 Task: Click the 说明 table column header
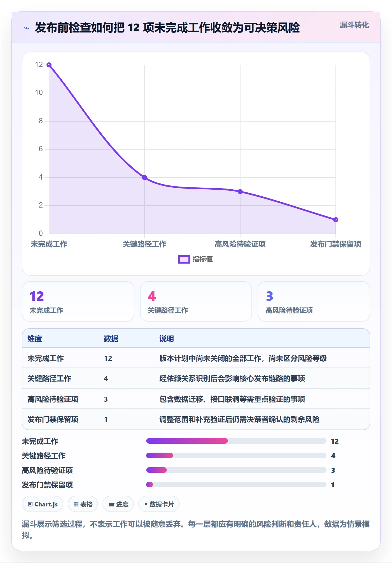click(x=167, y=339)
